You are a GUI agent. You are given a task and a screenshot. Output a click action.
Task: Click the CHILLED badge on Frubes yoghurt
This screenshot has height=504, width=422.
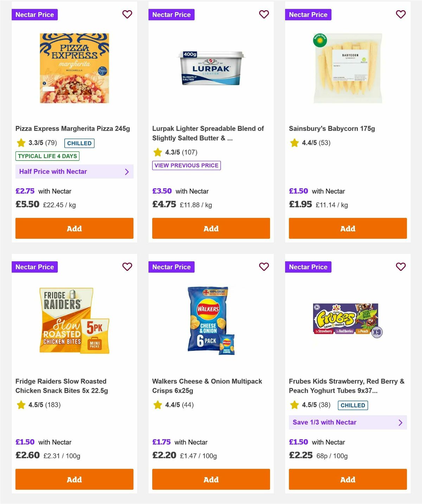click(353, 405)
